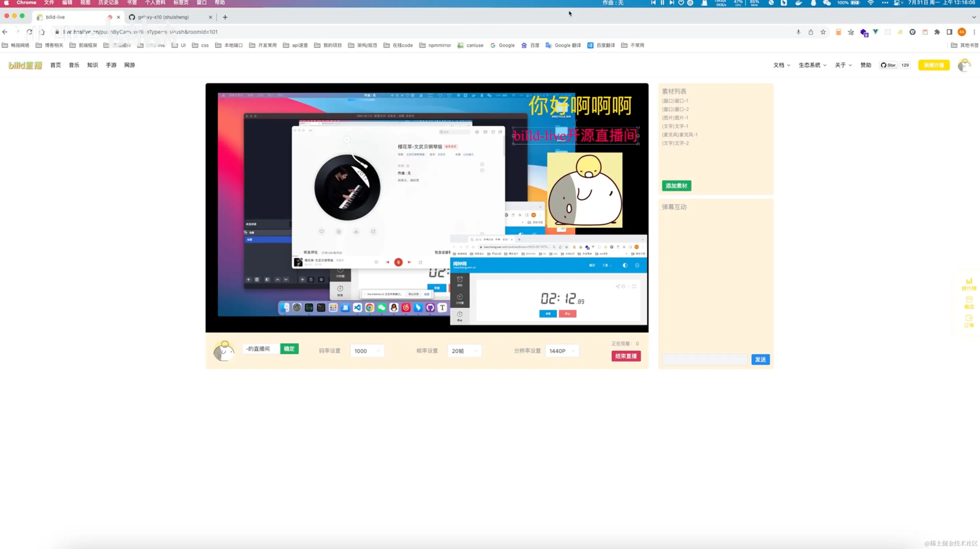Click the order icon on right sidebar

[x=969, y=321]
